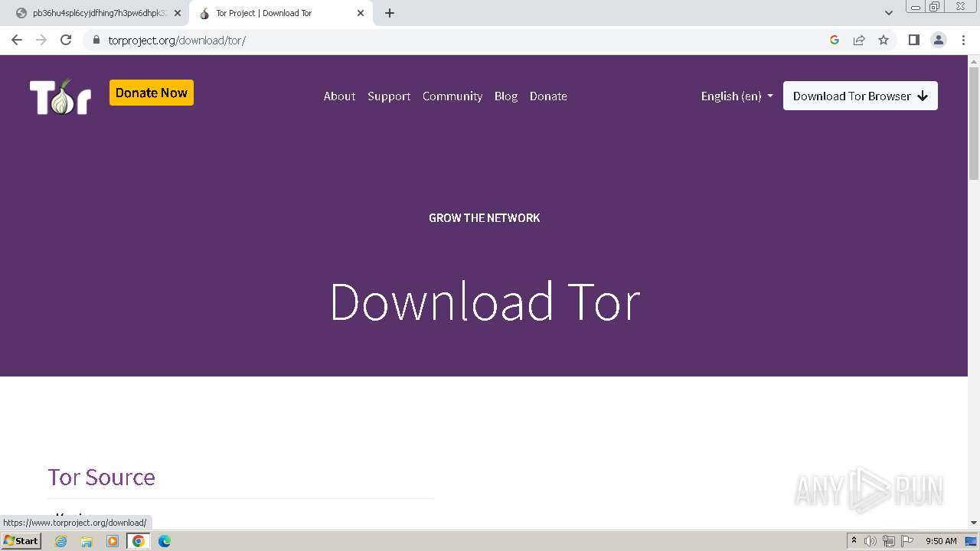Expand the tab search chevron
The width and height of the screenshot is (980, 551).
point(889,13)
